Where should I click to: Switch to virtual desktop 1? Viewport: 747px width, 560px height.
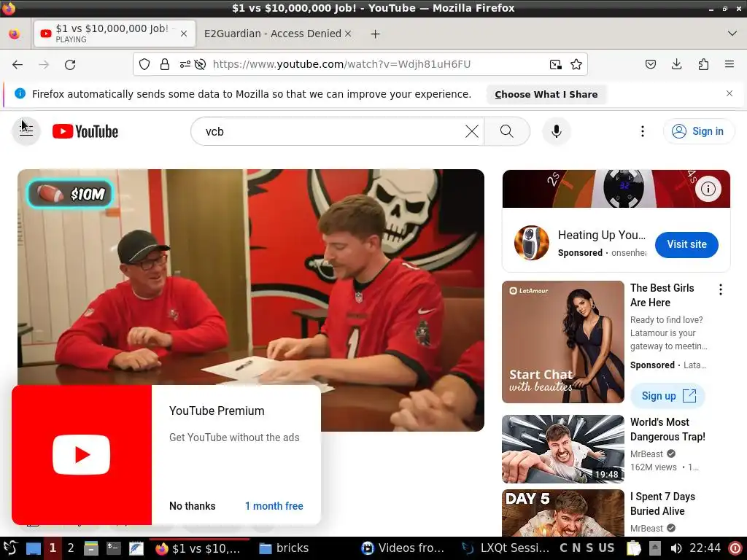point(53,548)
